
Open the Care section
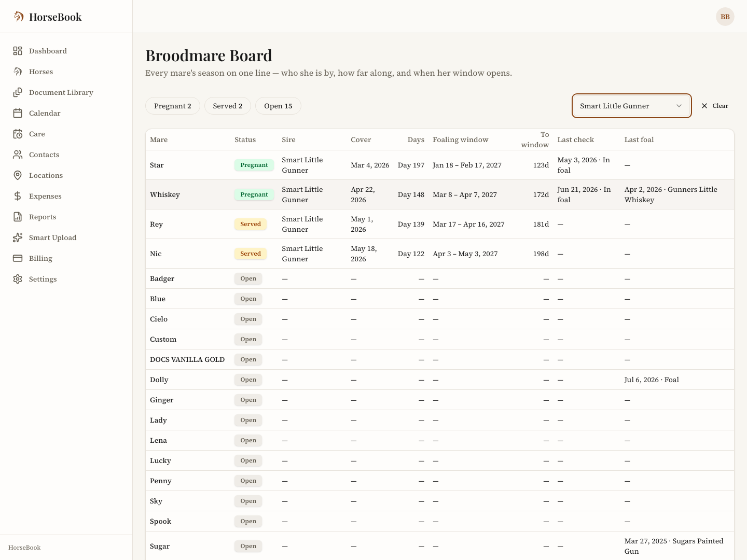[x=66, y=134]
